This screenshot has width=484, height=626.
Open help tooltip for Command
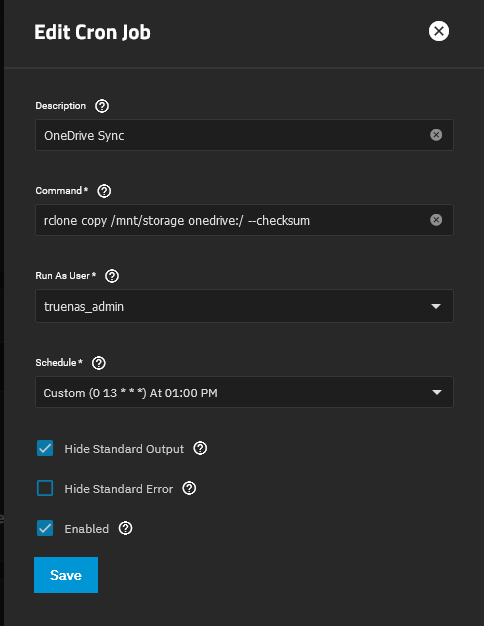click(104, 191)
